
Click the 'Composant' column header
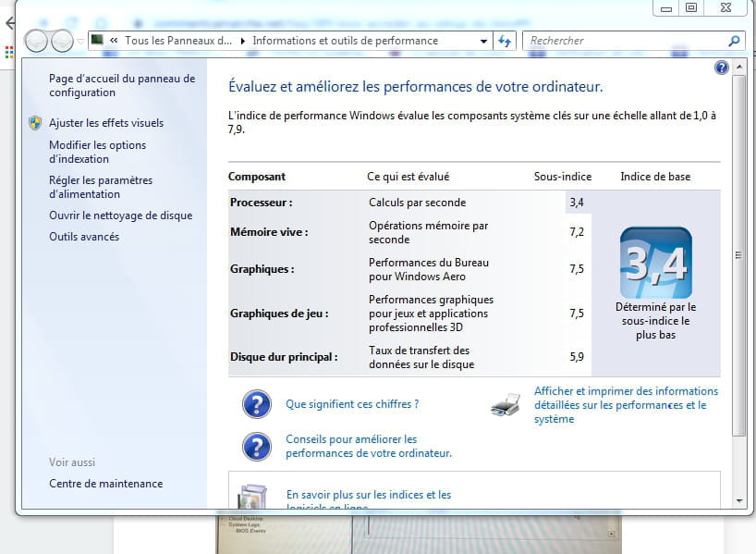(257, 177)
